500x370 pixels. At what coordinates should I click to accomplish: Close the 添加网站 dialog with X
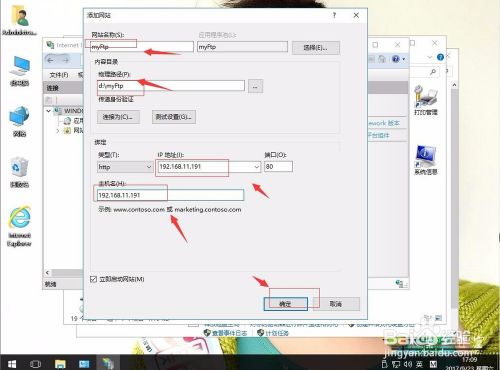click(x=356, y=15)
